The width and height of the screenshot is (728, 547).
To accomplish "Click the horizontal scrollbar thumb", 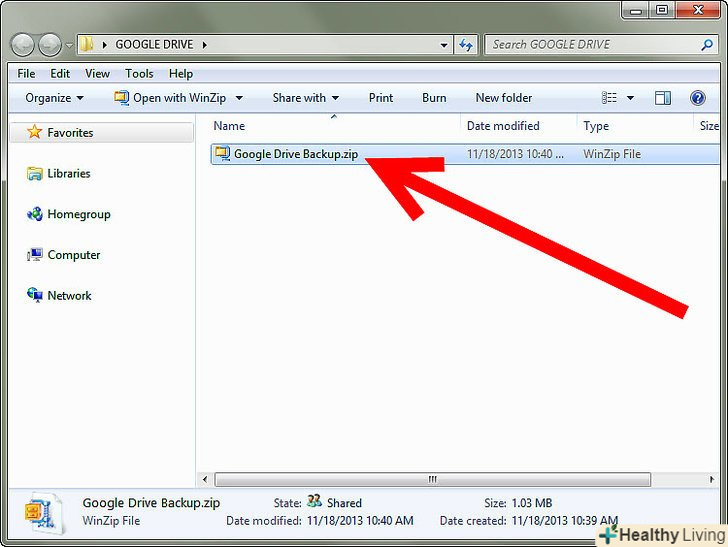I will (433, 479).
